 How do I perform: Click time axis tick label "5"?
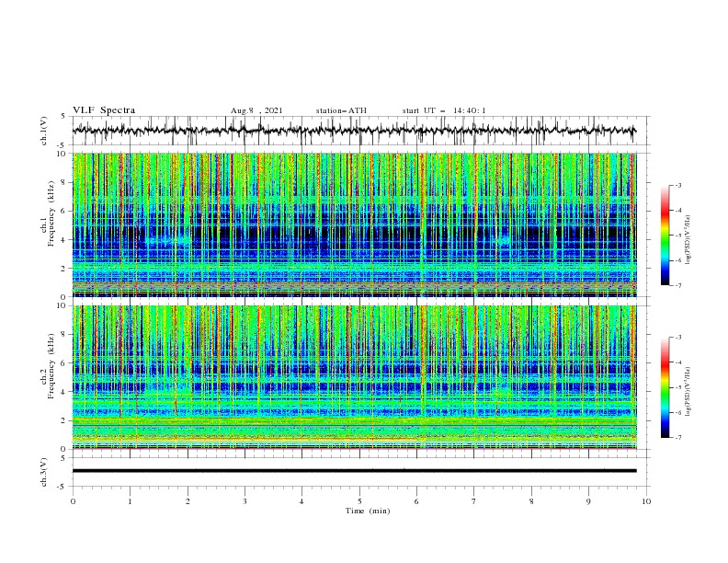359,501
